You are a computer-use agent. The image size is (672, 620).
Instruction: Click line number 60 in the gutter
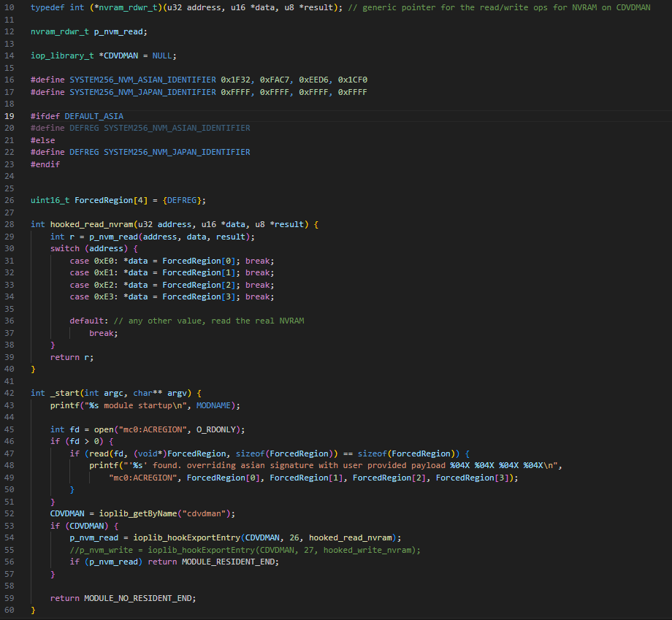tap(9, 611)
